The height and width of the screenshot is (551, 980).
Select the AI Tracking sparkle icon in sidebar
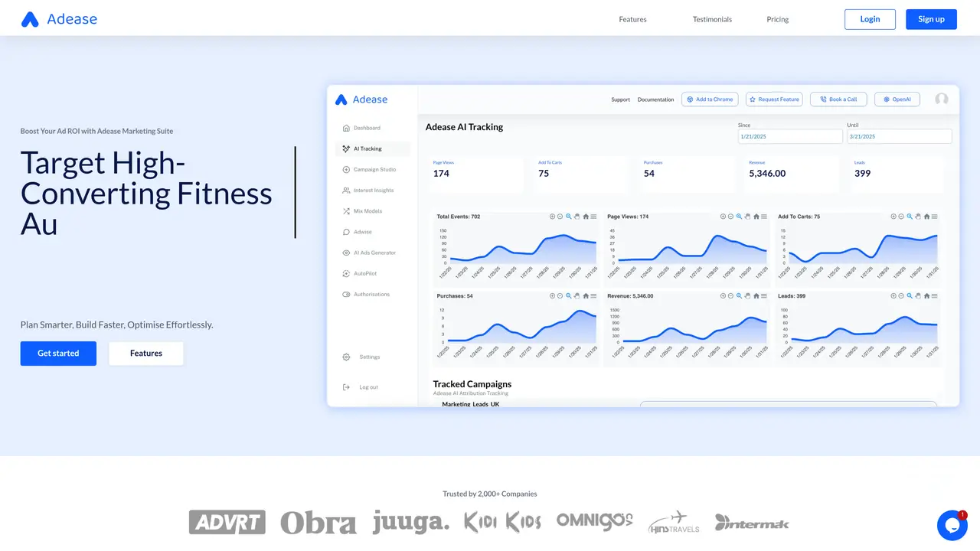(346, 148)
